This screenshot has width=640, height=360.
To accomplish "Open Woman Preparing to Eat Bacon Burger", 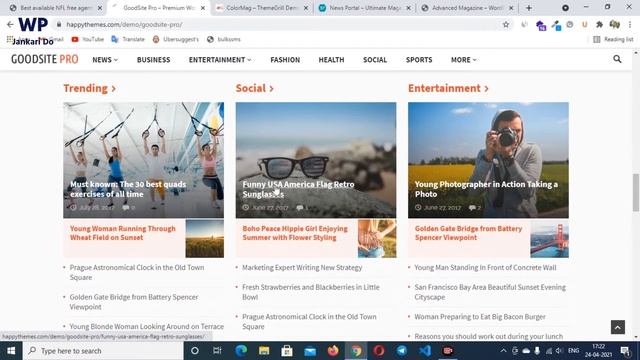I will pyautogui.click(x=480, y=317).
